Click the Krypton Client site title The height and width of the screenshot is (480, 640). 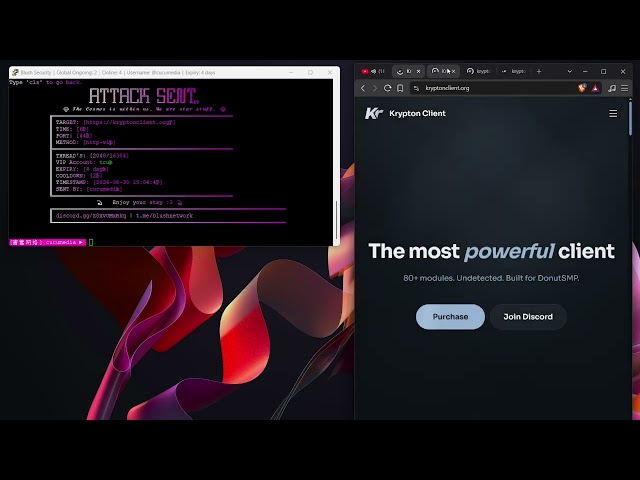tap(417, 113)
